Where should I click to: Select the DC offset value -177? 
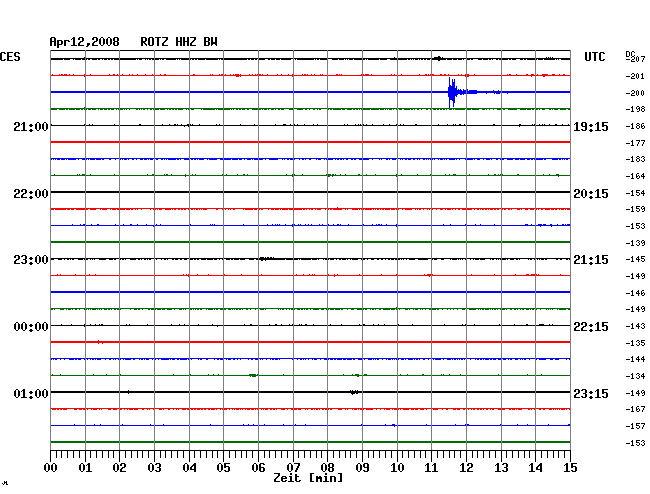click(635, 143)
